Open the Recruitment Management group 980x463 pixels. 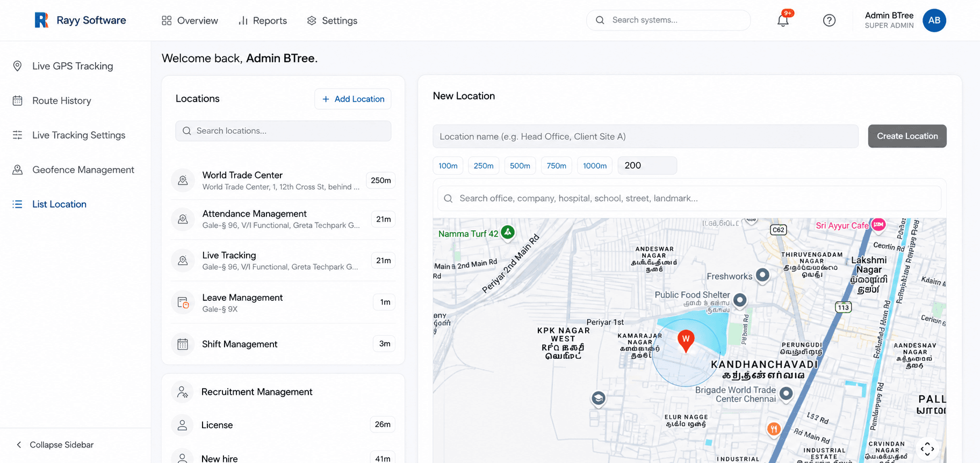click(x=283, y=392)
